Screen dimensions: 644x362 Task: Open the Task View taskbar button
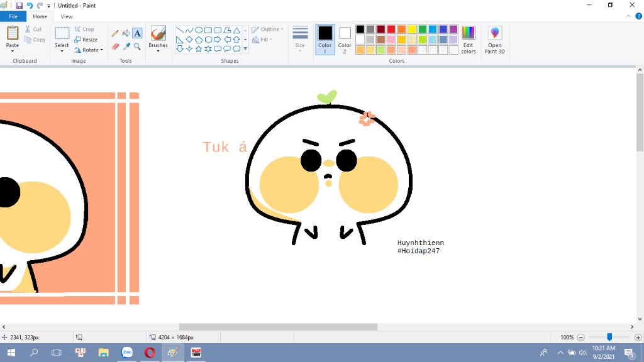click(56, 353)
